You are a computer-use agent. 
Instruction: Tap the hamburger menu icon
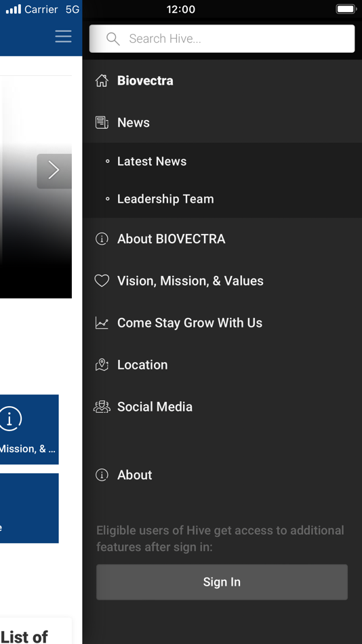pos(63,37)
